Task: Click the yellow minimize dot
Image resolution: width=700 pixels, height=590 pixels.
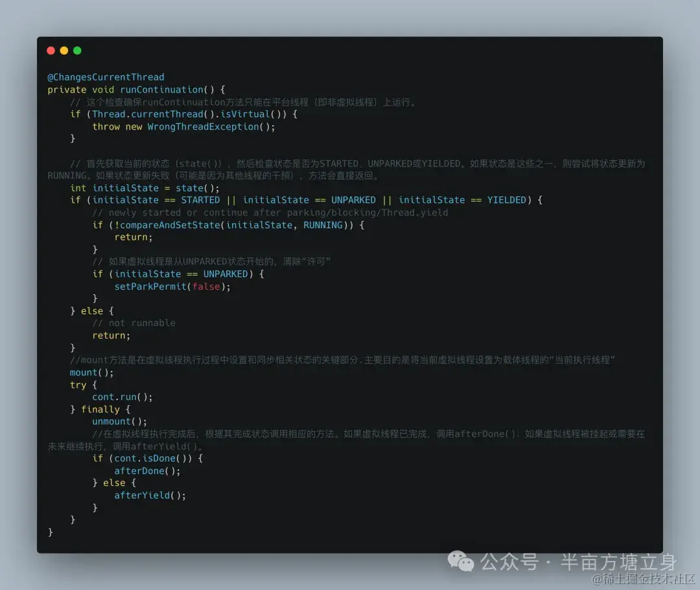Action: click(64, 51)
